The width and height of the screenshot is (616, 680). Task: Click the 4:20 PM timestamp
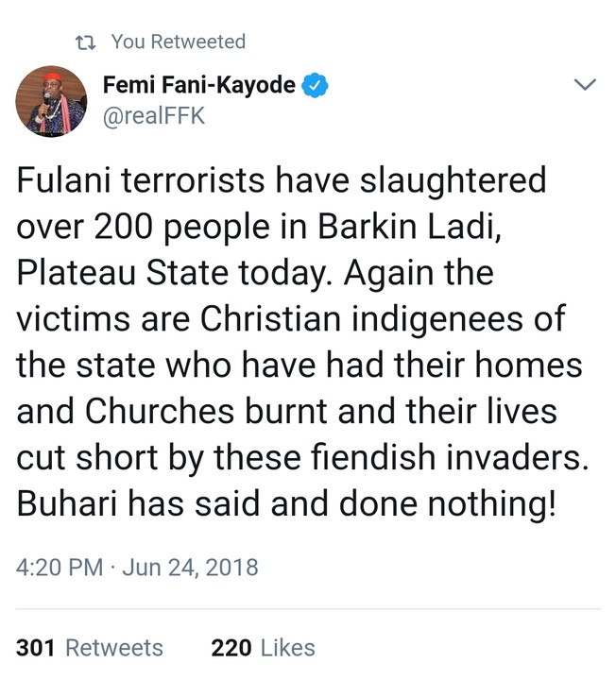(x=59, y=568)
